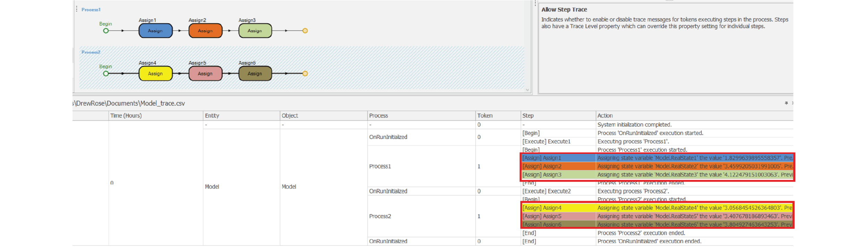868x247 pixels.
Task: Select the [Assign] Assign4 trace row
Action: click(657, 208)
